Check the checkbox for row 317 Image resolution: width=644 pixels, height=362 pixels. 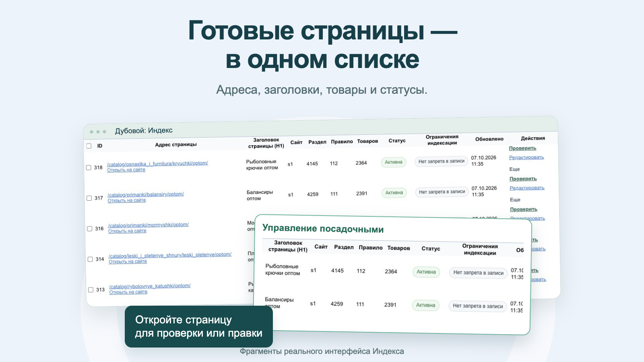coord(89,198)
